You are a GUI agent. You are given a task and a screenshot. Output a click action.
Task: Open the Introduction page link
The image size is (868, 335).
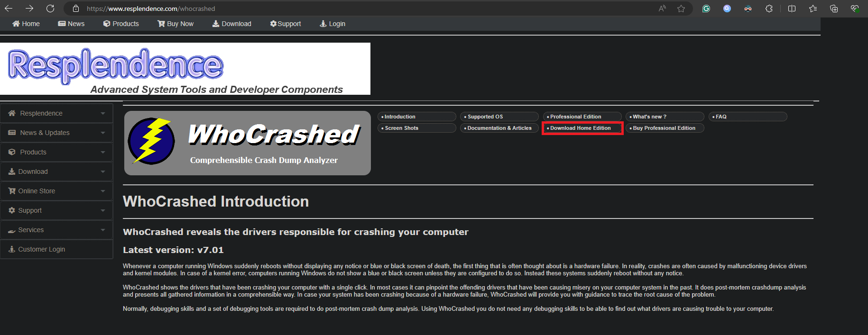click(417, 117)
